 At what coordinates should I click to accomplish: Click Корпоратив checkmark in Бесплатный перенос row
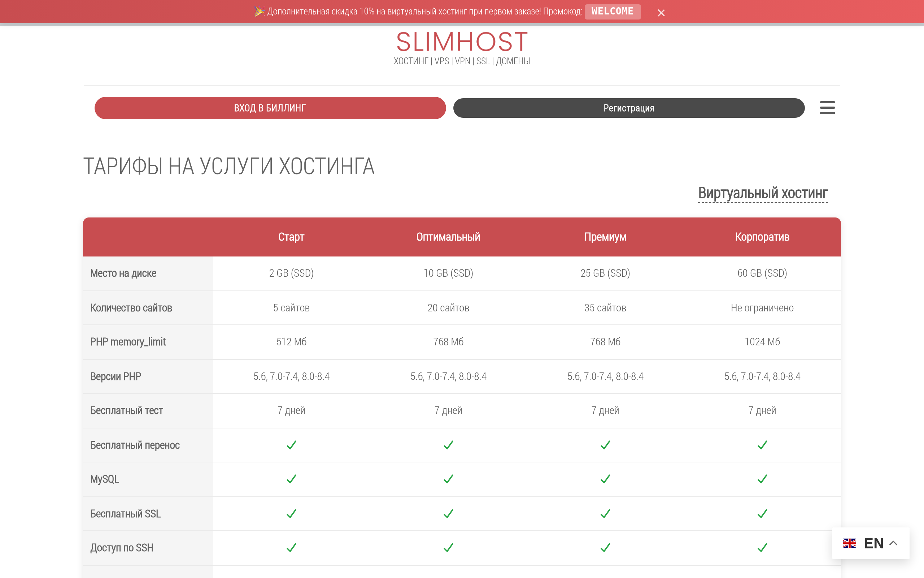coord(762,445)
